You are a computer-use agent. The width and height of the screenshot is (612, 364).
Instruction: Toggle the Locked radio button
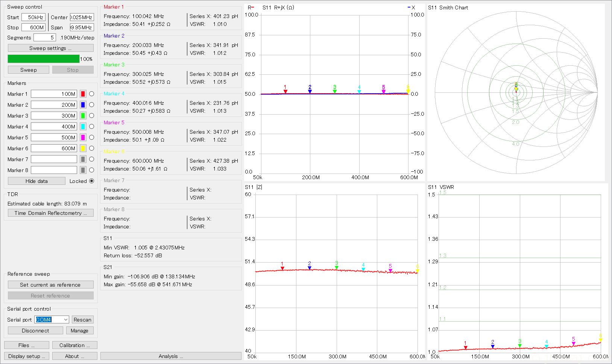[91, 181]
